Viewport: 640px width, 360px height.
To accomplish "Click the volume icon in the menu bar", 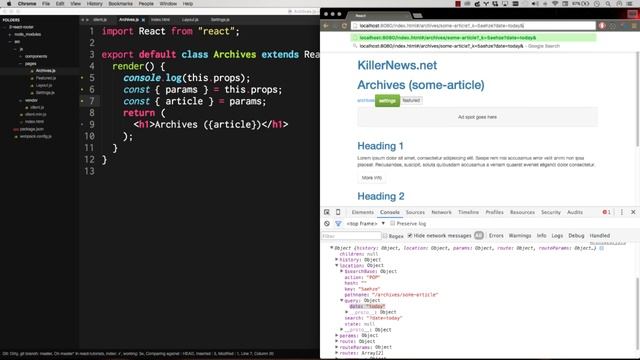I will (535, 4).
